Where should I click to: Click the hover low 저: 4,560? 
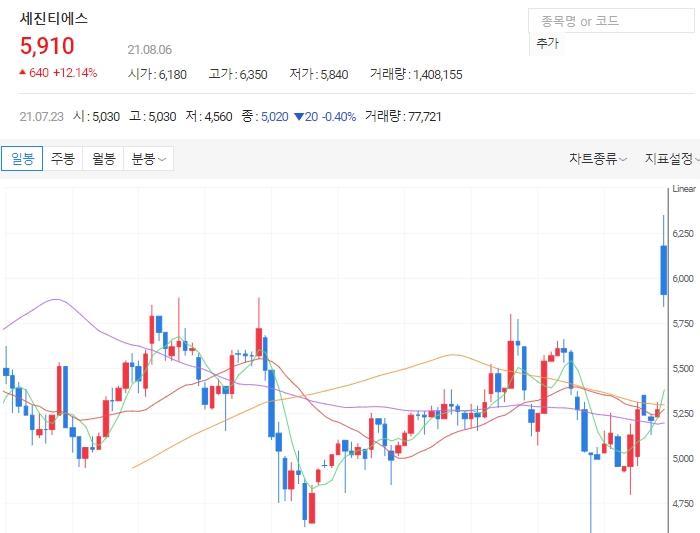click(209, 117)
